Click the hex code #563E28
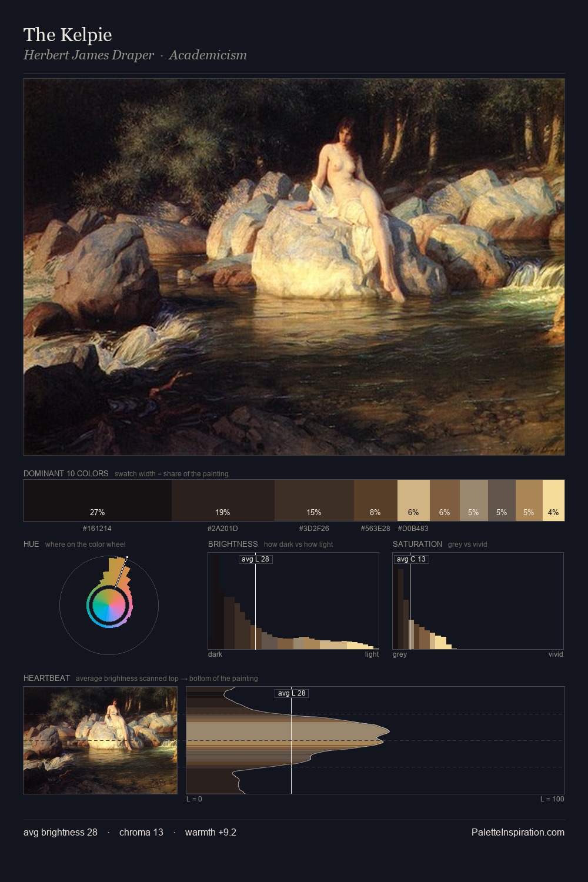Screen dimensions: 588x882 (x=375, y=529)
